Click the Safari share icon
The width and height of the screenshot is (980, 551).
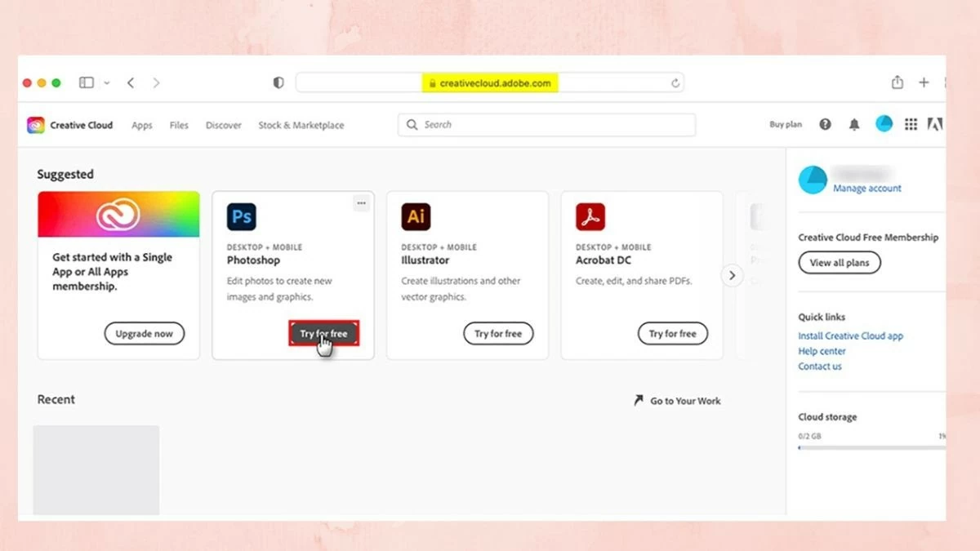(x=898, y=82)
